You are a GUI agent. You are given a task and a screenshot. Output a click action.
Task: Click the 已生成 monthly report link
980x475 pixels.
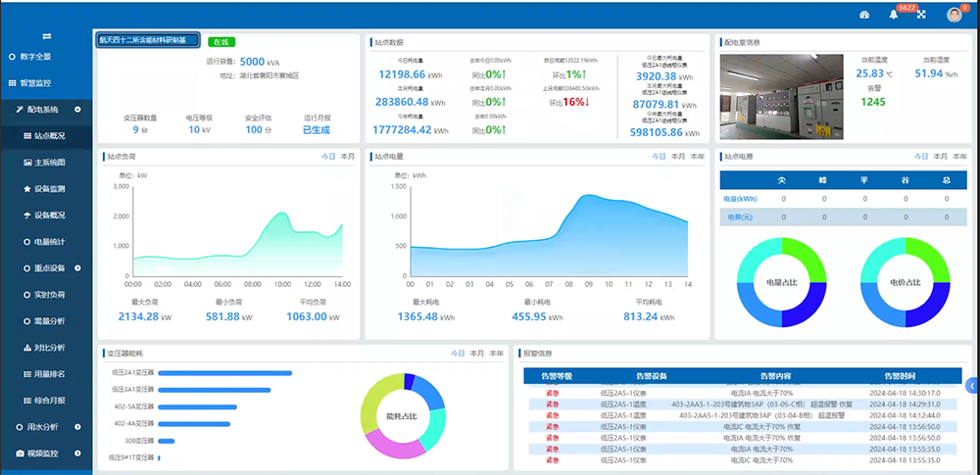coord(317,129)
